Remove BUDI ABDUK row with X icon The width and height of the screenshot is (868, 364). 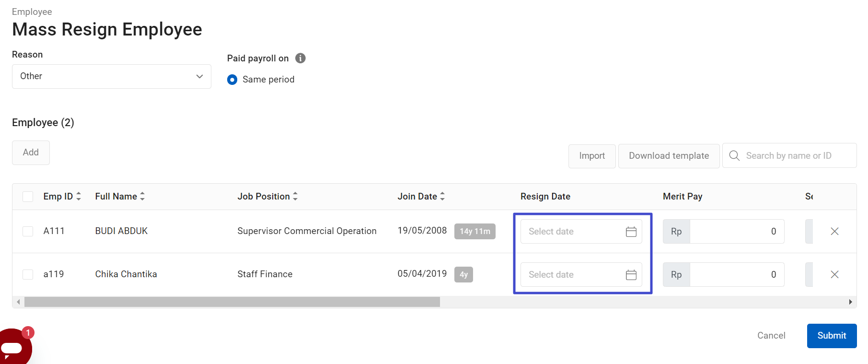click(x=834, y=231)
